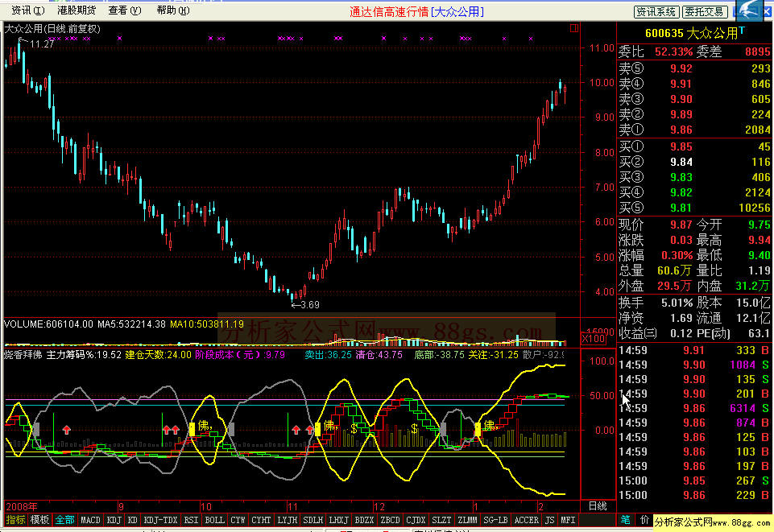
Task: Click the 委比 52.33% value
Action: (x=673, y=52)
